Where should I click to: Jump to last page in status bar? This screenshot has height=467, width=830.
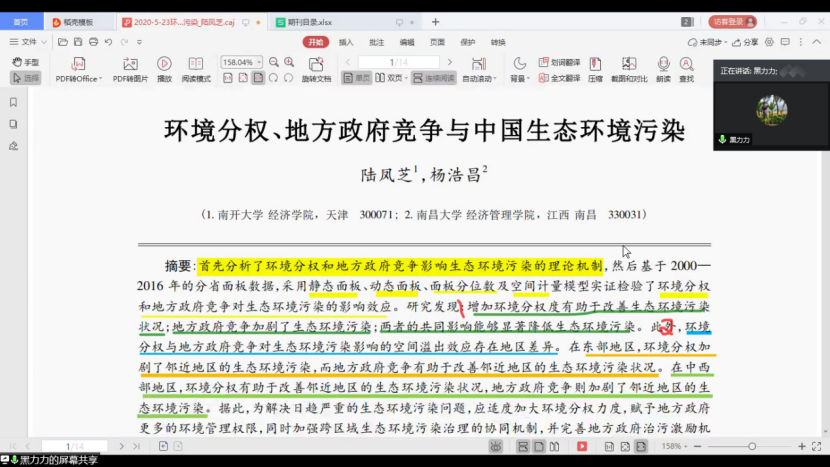[x=137, y=447]
